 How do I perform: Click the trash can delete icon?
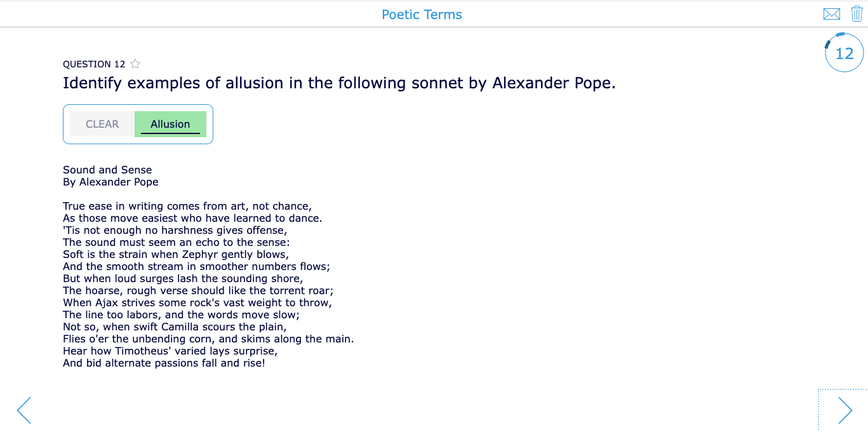[857, 14]
